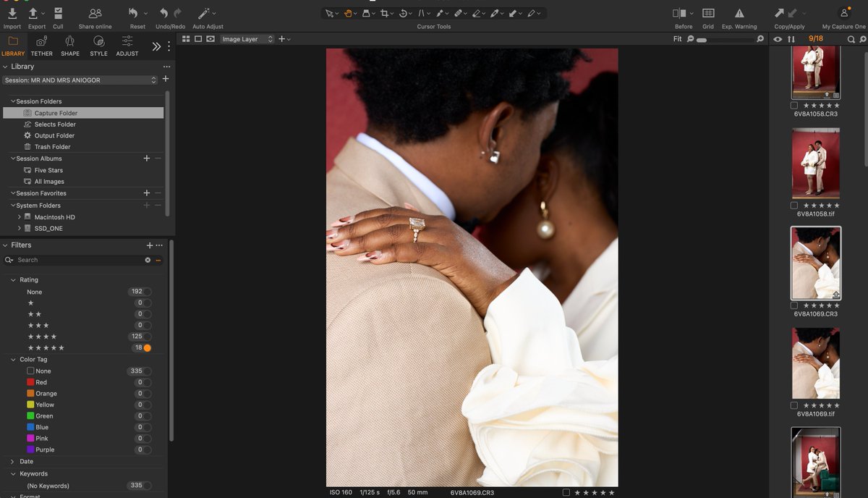Toggle browser eye icon
This screenshot has height=498, width=868.
[778, 39]
